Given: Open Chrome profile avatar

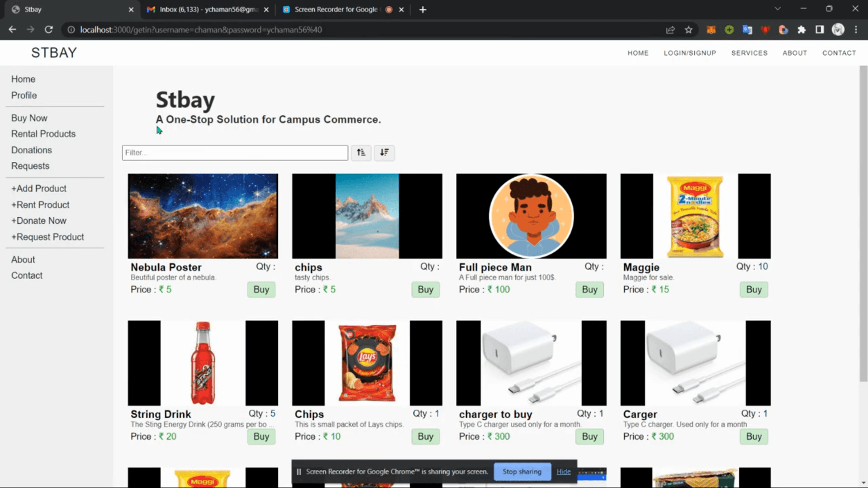Looking at the screenshot, I should pos(838,30).
